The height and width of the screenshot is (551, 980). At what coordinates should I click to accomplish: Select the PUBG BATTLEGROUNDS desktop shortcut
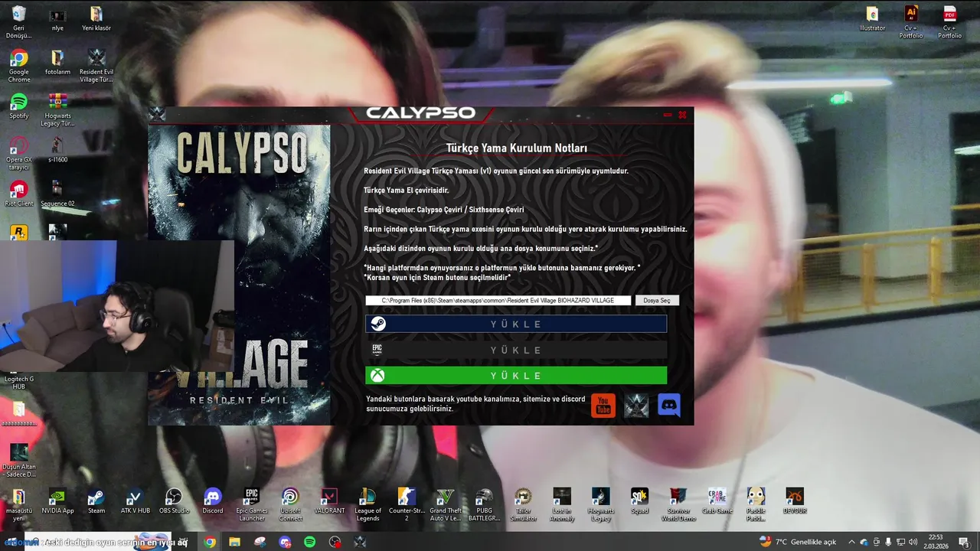pyautogui.click(x=485, y=505)
